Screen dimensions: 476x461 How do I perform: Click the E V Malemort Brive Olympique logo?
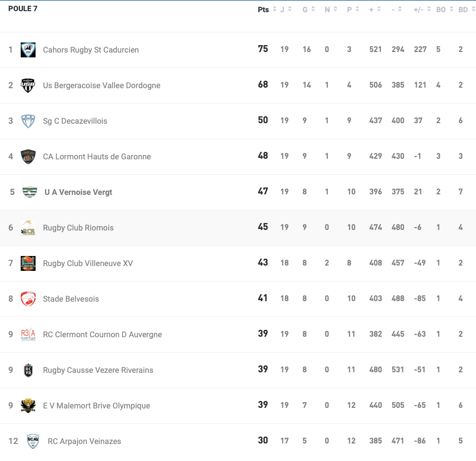pos(28,406)
